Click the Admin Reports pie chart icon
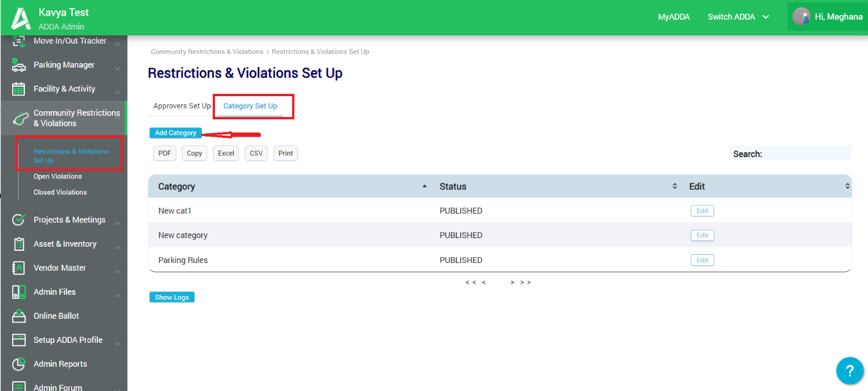The height and width of the screenshot is (391, 868). tap(19, 364)
